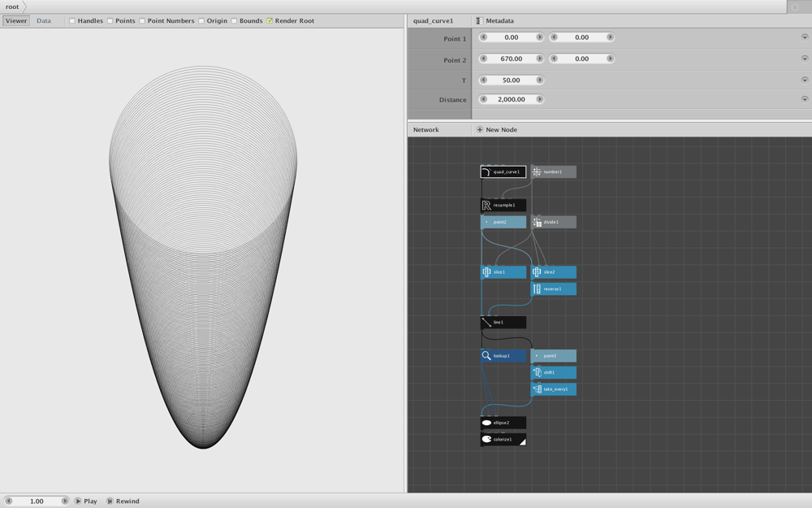Select the quad_curve1 node icon
This screenshot has width=812, height=508.
point(486,172)
